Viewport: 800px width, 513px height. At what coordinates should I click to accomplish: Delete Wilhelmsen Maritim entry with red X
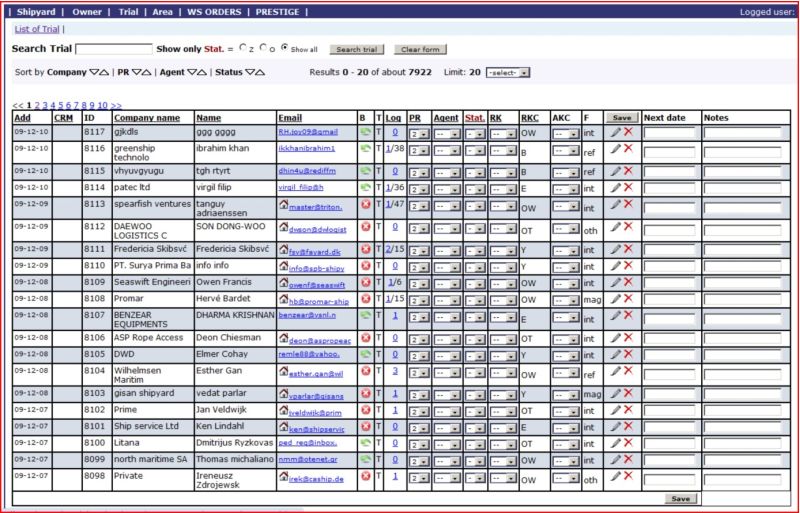[x=628, y=371]
